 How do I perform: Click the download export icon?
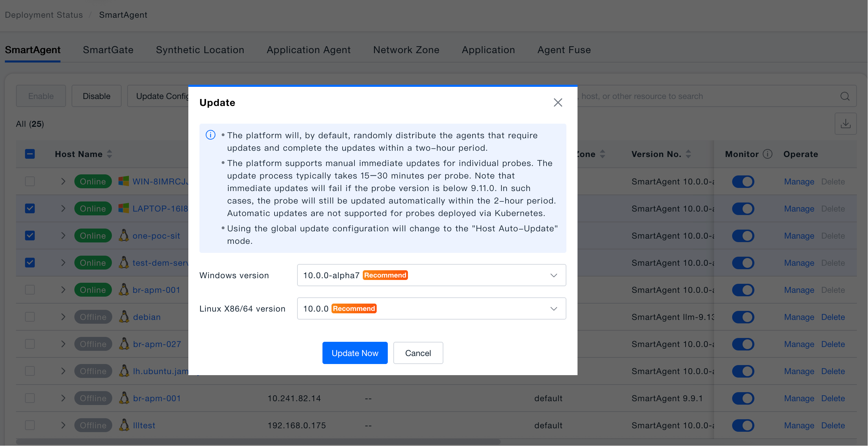845,124
